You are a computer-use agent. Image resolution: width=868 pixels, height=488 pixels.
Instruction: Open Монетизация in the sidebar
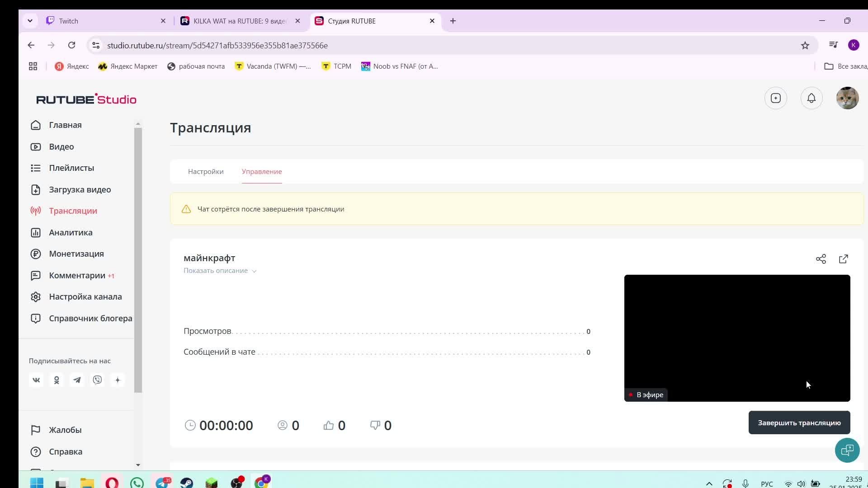[x=76, y=254]
